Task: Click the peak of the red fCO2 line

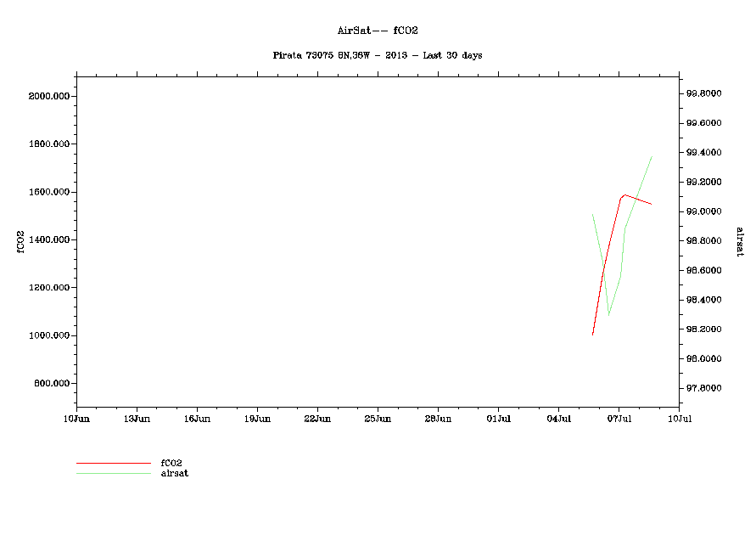Action: tap(624, 194)
